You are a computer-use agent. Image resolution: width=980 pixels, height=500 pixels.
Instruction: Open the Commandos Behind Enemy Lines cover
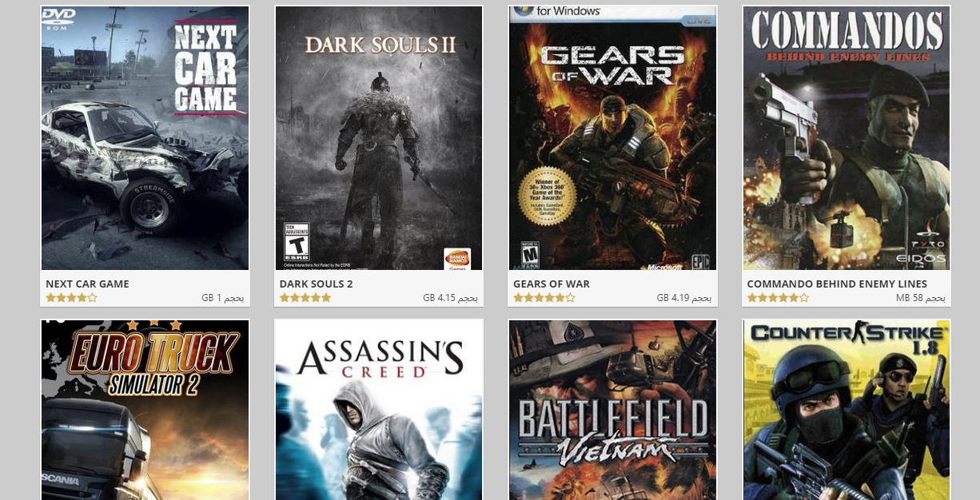pyautogui.click(x=847, y=138)
